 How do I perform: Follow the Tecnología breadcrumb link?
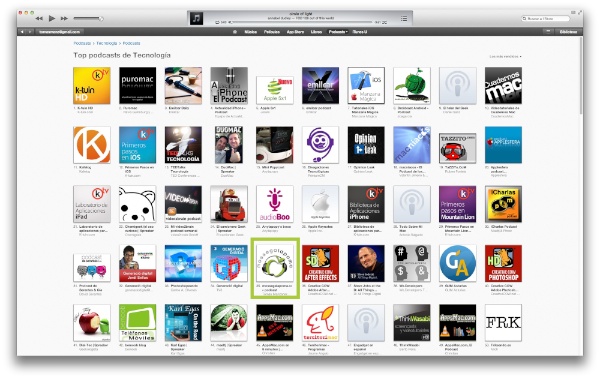click(106, 43)
